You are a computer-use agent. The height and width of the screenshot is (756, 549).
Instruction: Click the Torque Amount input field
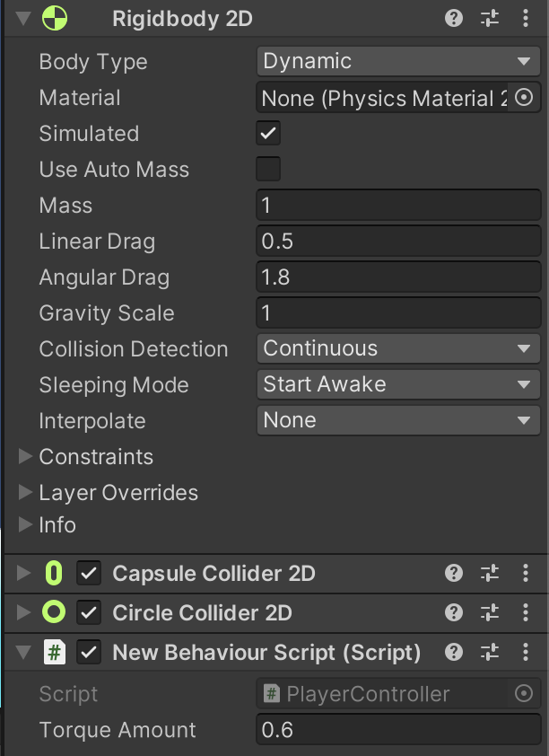coord(398,730)
